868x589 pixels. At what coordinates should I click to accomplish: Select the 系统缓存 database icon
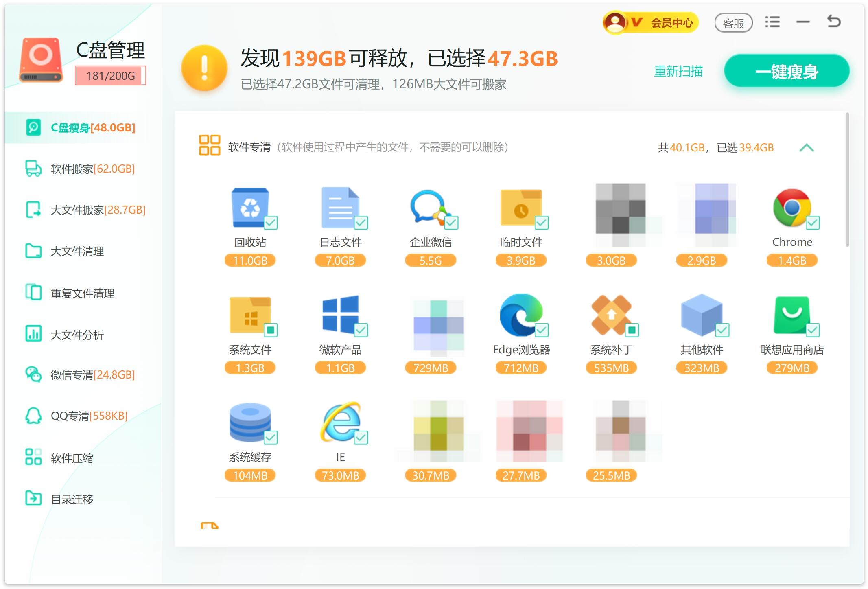[x=250, y=422]
